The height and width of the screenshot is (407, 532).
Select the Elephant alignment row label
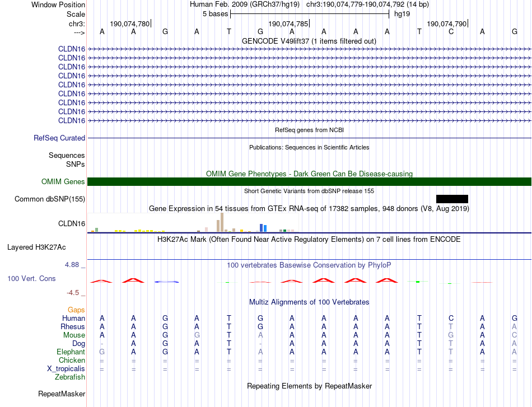71,352
